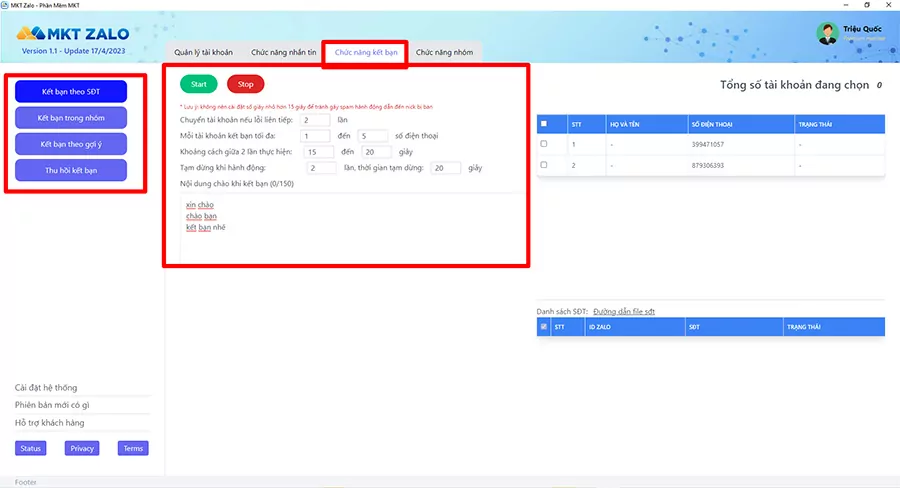900x488 pixels.
Task: Select the Chức năng kết bạn tab
Action: [x=366, y=52]
